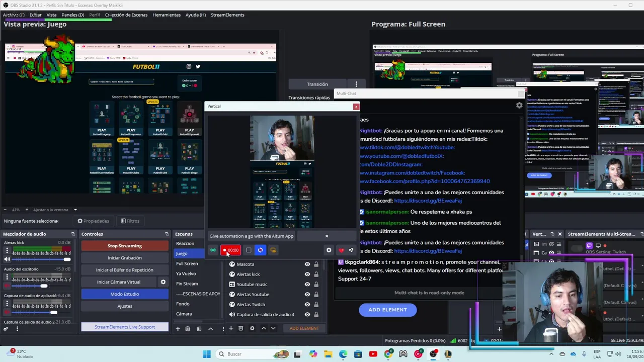Open transition options three-dot menu

(x=356, y=84)
